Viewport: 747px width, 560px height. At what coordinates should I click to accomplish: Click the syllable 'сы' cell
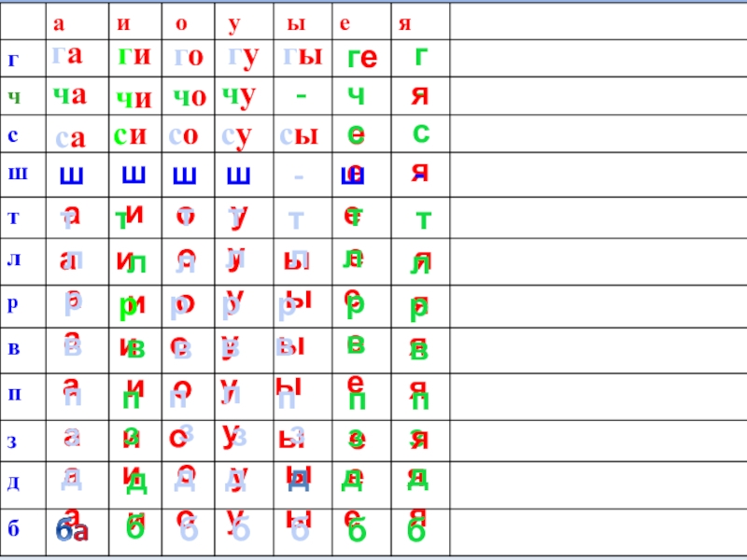[x=299, y=135]
